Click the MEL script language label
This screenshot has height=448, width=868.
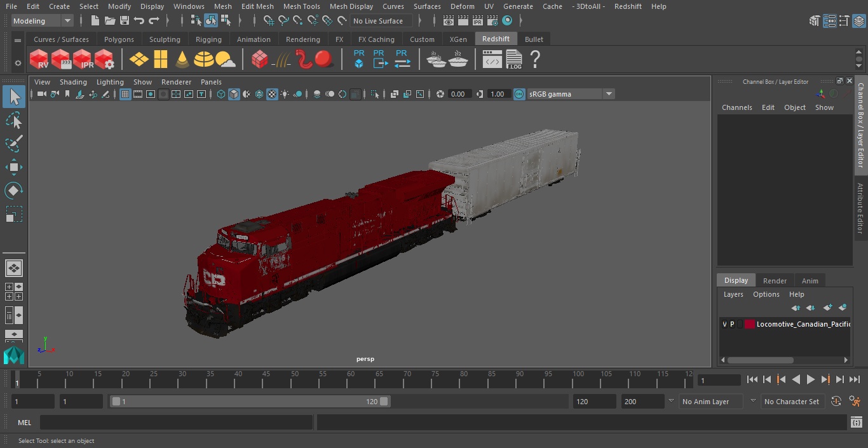click(x=24, y=423)
